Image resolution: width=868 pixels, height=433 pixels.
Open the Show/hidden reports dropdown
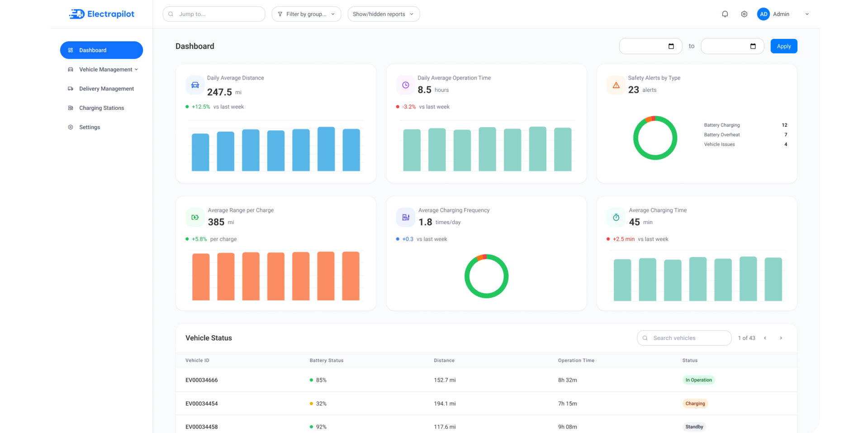[384, 14]
